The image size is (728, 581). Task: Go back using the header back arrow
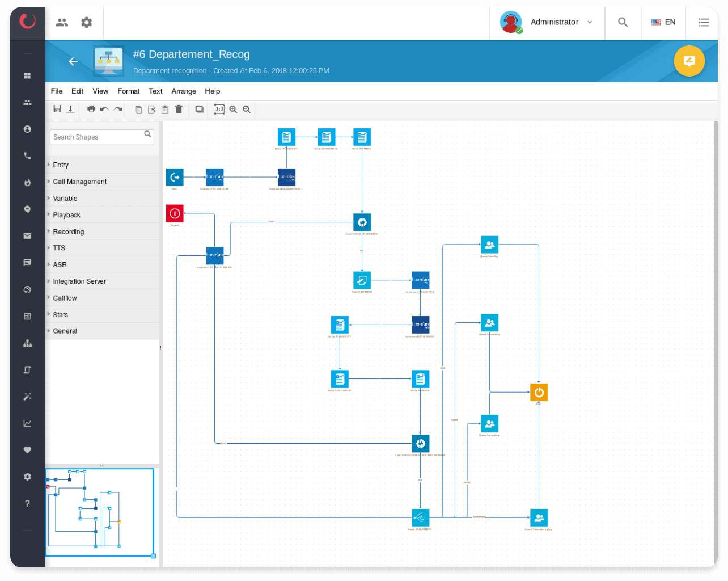(x=73, y=61)
